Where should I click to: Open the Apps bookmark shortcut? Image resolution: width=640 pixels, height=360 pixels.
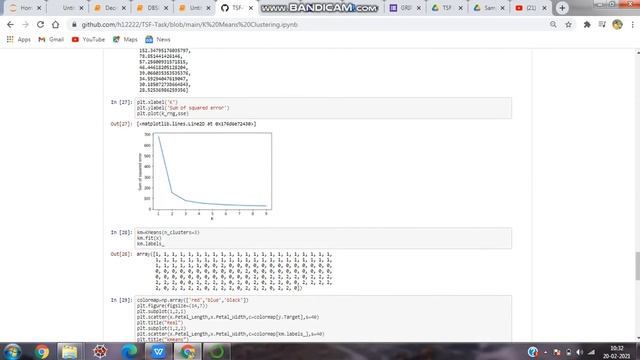click(19, 40)
